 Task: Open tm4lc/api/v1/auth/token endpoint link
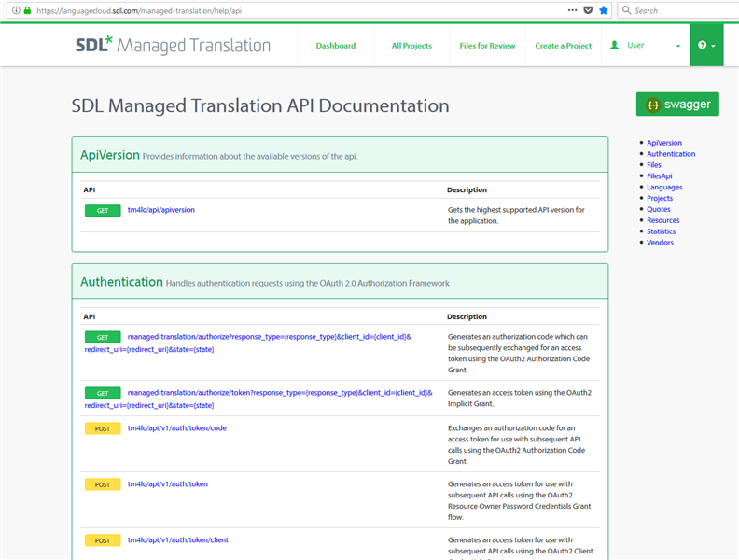(x=167, y=484)
